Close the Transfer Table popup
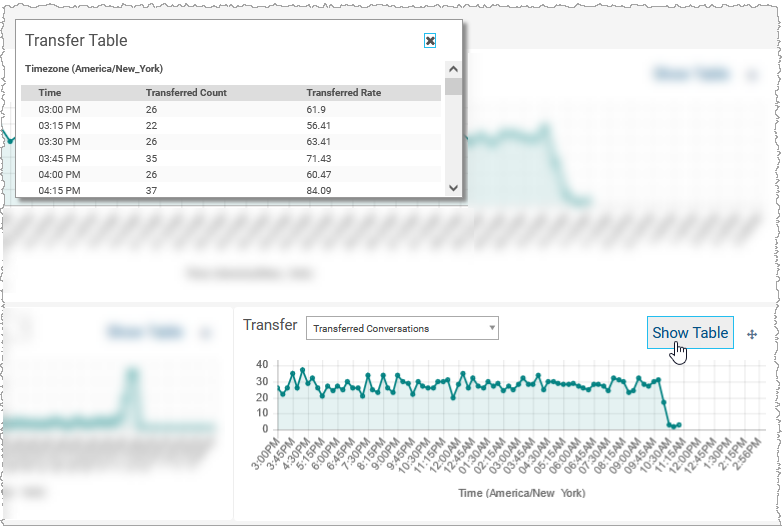The height and width of the screenshot is (526, 782). (430, 41)
